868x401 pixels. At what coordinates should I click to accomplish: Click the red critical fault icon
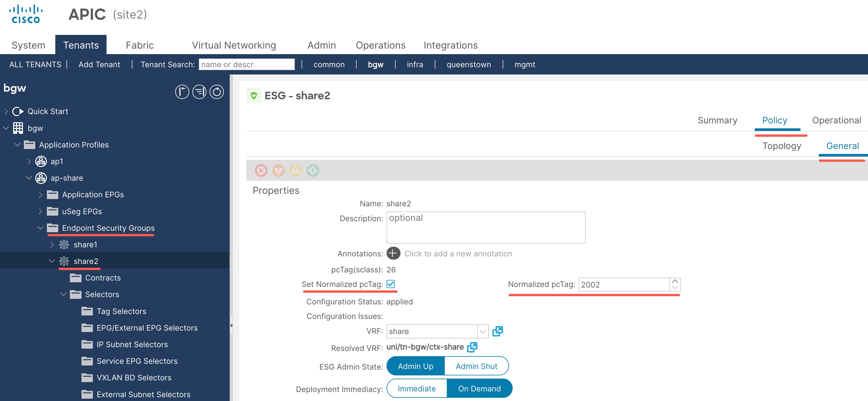(261, 171)
